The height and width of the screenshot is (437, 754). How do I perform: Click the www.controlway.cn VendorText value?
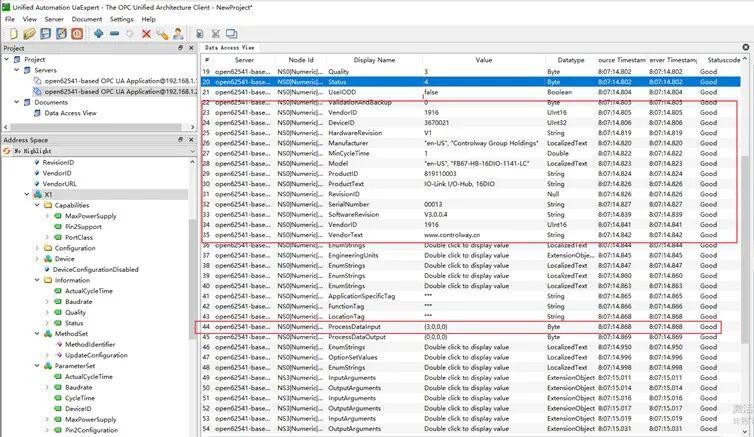pyautogui.click(x=452, y=235)
